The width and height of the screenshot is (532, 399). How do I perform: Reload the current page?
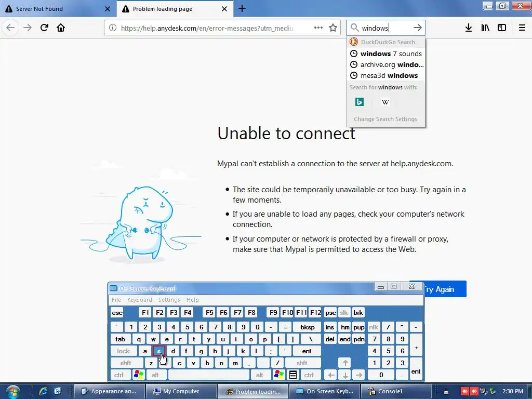44,28
